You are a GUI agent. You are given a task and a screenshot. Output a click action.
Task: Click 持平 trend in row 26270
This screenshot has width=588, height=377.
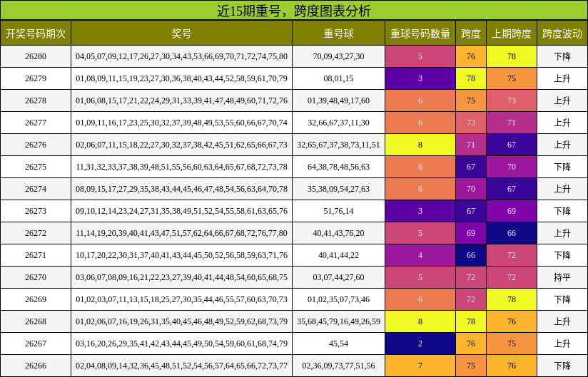[562, 277]
